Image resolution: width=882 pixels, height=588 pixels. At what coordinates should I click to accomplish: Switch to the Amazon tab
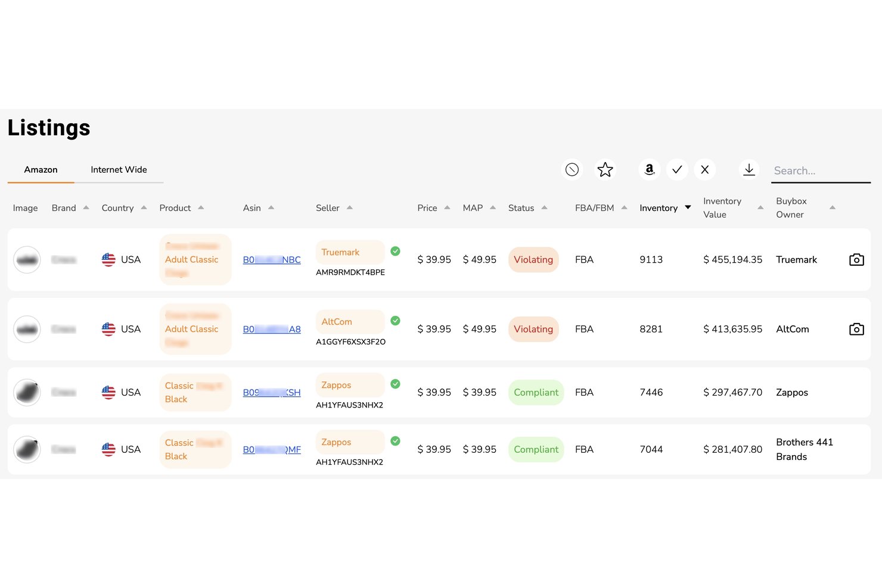pos(41,170)
